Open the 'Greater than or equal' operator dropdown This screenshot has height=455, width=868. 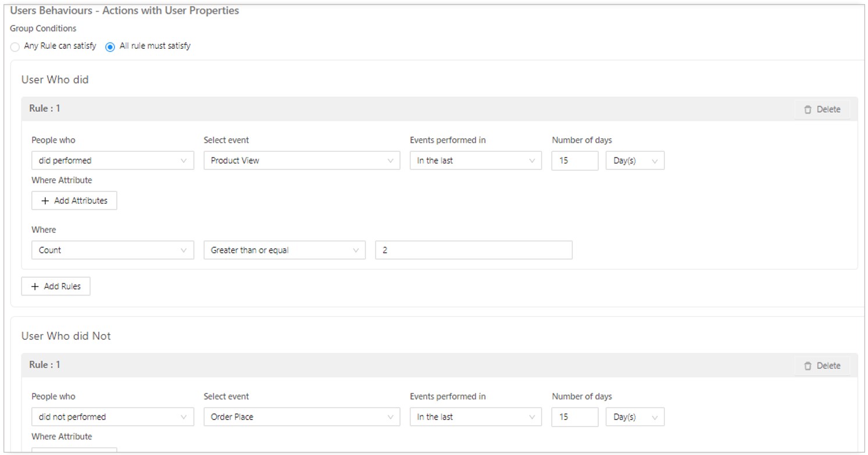point(284,250)
